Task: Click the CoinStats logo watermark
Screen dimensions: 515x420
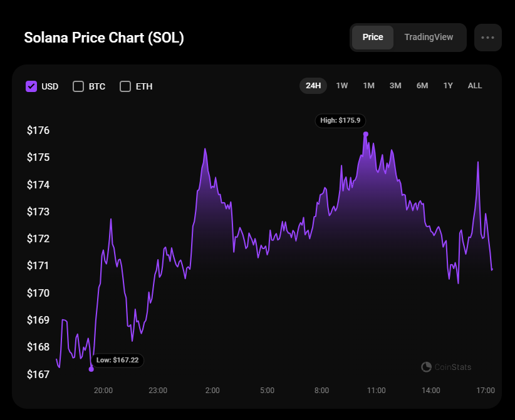Action: pos(446,367)
